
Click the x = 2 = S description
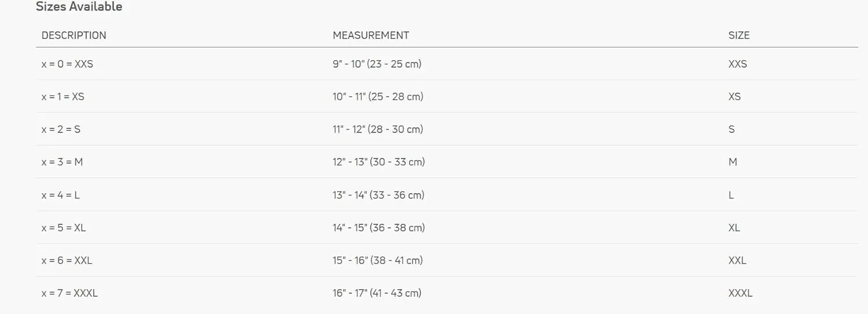61,130
